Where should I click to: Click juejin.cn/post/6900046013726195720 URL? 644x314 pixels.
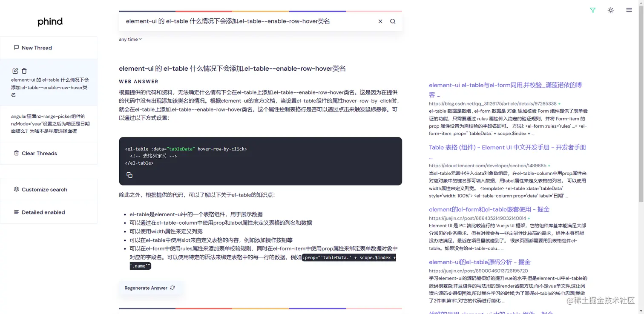pyautogui.click(x=478, y=271)
